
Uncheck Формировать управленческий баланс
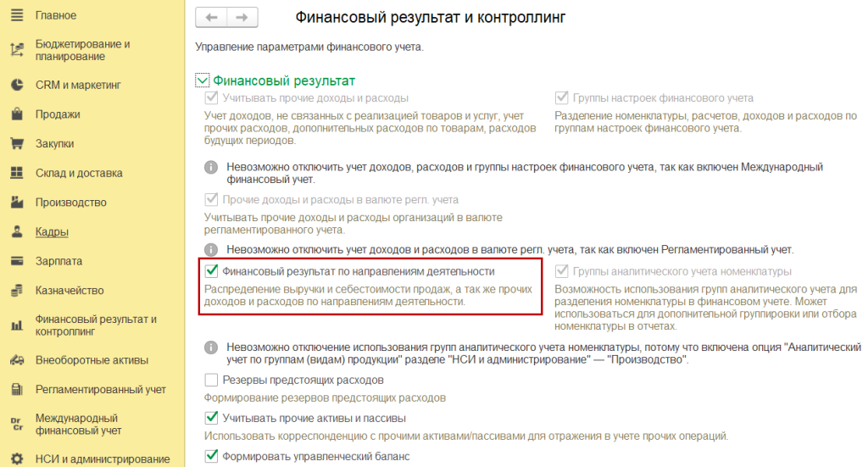point(212,457)
